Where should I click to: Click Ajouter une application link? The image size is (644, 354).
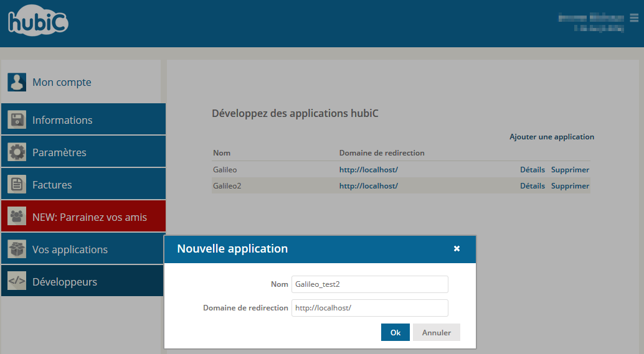pos(552,137)
